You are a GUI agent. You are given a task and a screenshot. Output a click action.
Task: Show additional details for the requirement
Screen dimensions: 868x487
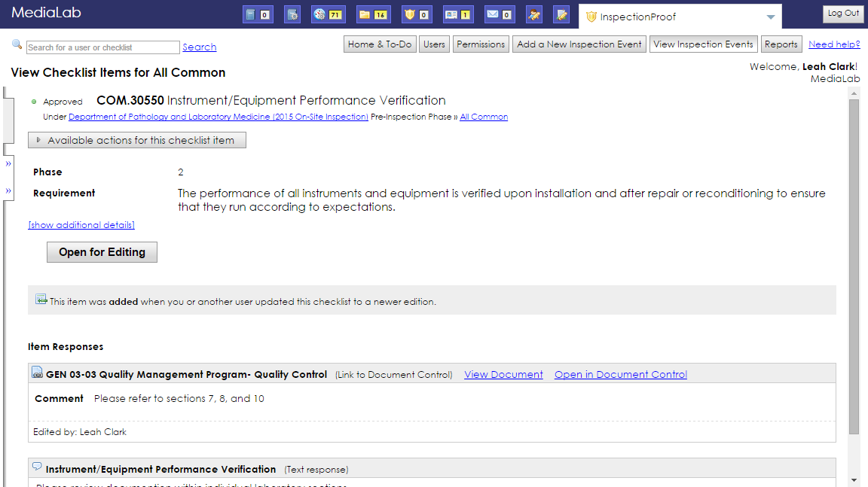81,224
